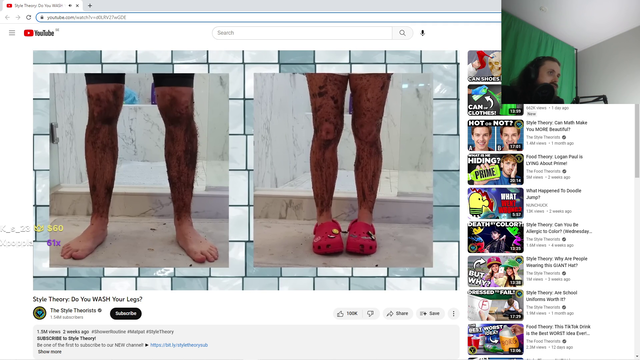
Task: Open 'Why Are People Wearing this GIANT Hat' title
Action: tap(556, 262)
